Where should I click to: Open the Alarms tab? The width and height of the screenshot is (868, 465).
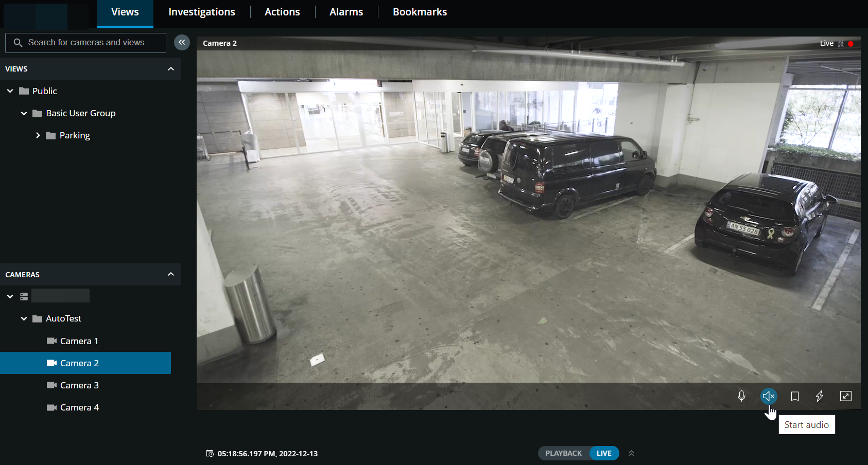[346, 12]
